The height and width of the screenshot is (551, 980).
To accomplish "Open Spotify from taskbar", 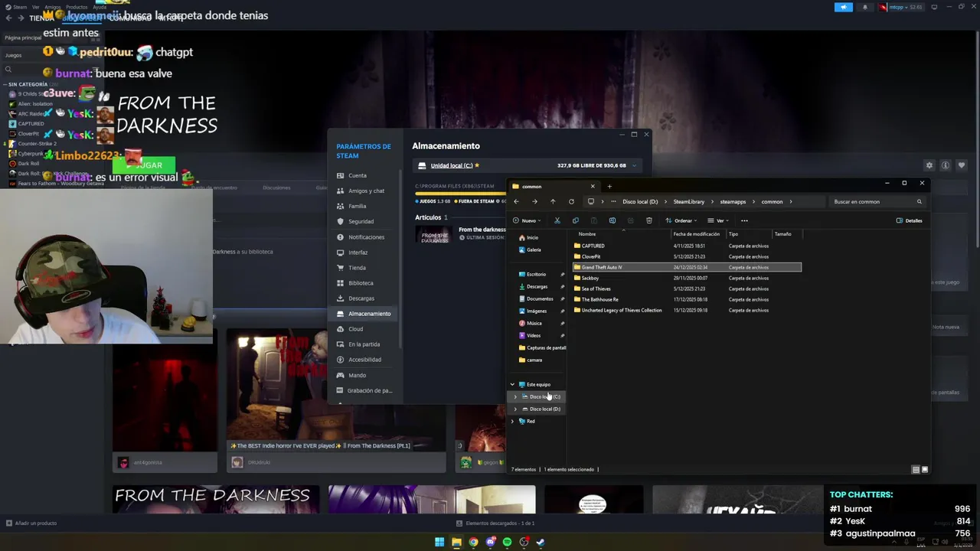I will (x=507, y=542).
